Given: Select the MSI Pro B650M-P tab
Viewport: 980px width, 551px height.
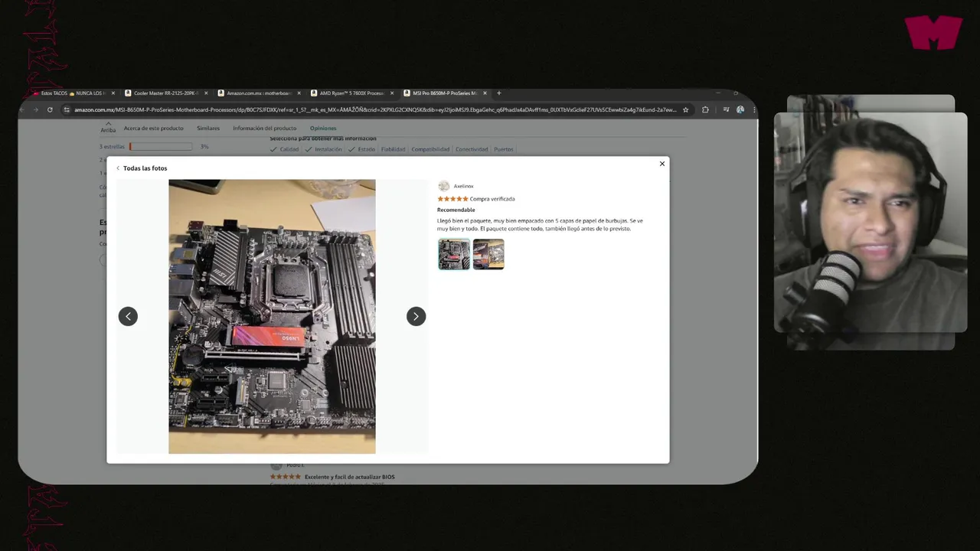Looking at the screenshot, I should [444, 93].
